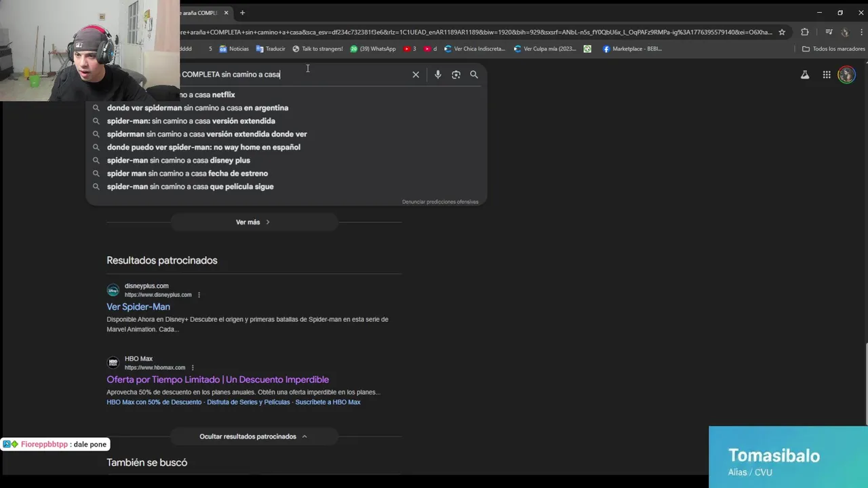Click the Tomasibalo alias overlay card
Image resolution: width=868 pixels, height=488 pixels.
coord(788,457)
